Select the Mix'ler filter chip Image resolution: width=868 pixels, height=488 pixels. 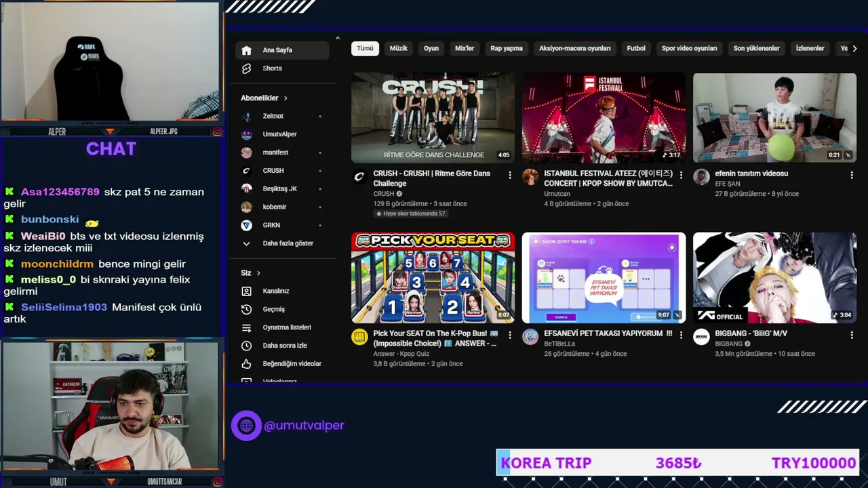(x=465, y=49)
